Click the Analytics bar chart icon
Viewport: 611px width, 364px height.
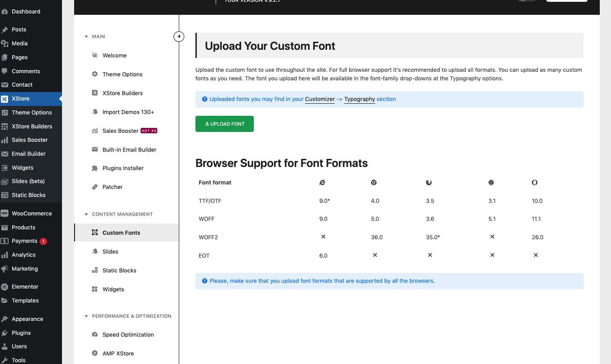tap(4, 255)
